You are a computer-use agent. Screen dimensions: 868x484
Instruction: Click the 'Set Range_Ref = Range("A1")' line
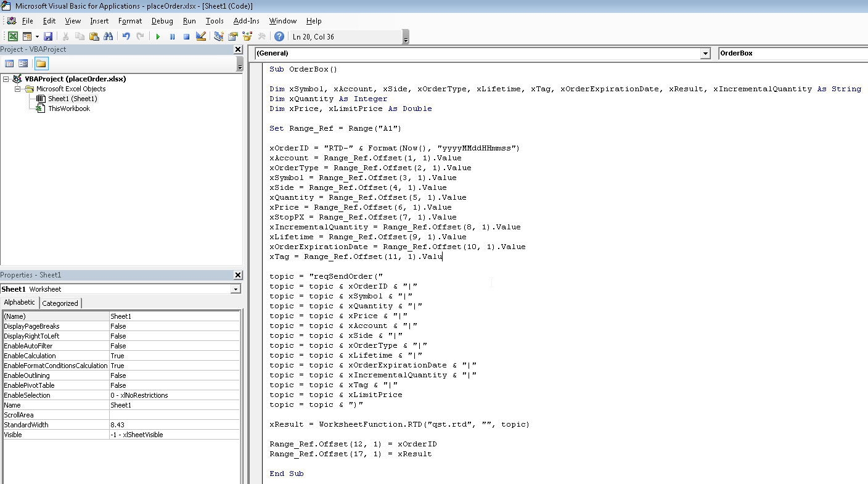click(335, 128)
